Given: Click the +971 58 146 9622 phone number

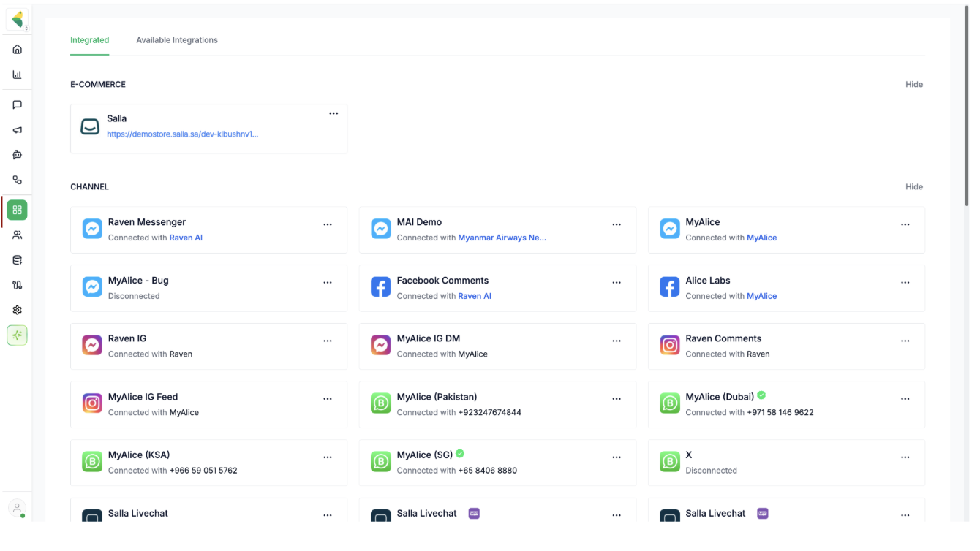Looking at the screenshot, I should 780,412.
